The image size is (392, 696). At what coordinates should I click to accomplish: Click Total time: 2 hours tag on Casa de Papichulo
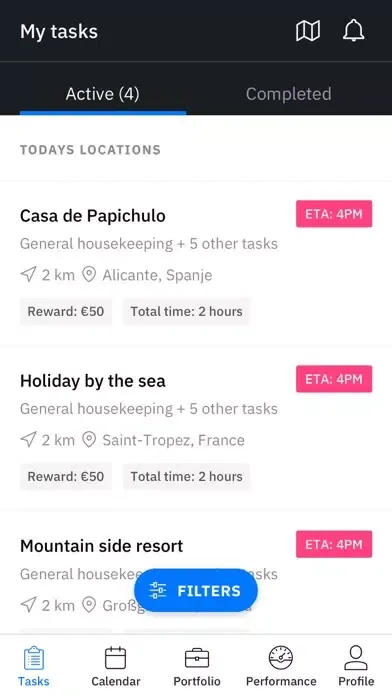pyautogui.click(x=186, y=311)
